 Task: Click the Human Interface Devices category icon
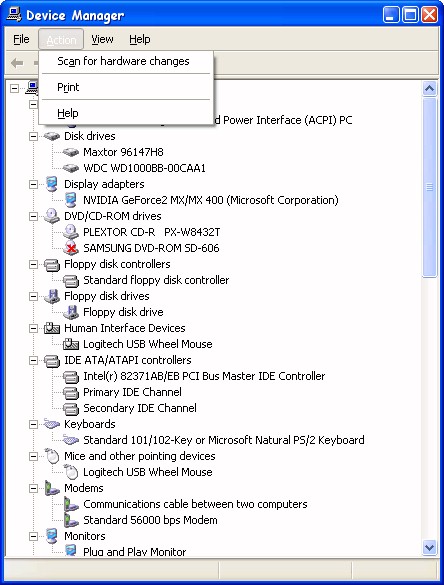(x=51, y=328)
